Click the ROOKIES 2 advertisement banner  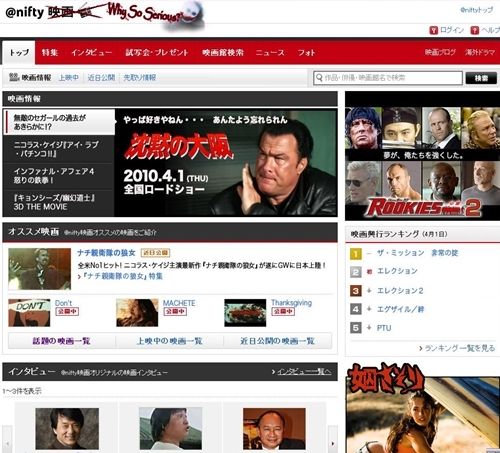422,155
